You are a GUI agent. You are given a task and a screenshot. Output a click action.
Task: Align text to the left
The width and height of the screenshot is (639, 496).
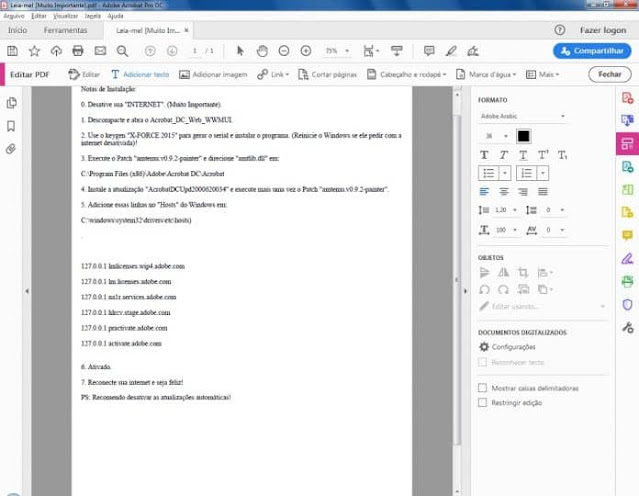[x=484, y=192]
